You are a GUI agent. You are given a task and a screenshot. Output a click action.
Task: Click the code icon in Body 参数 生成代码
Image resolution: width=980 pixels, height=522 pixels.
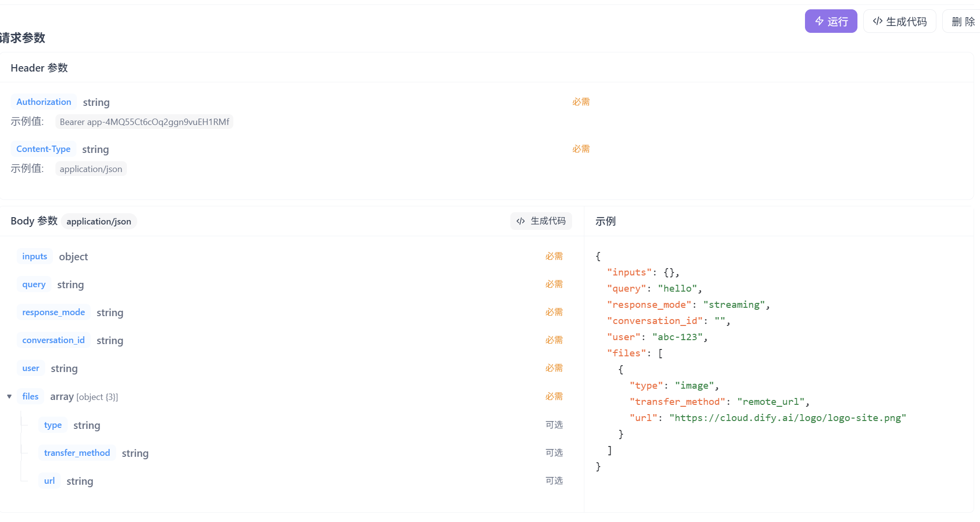click(521, 221)
